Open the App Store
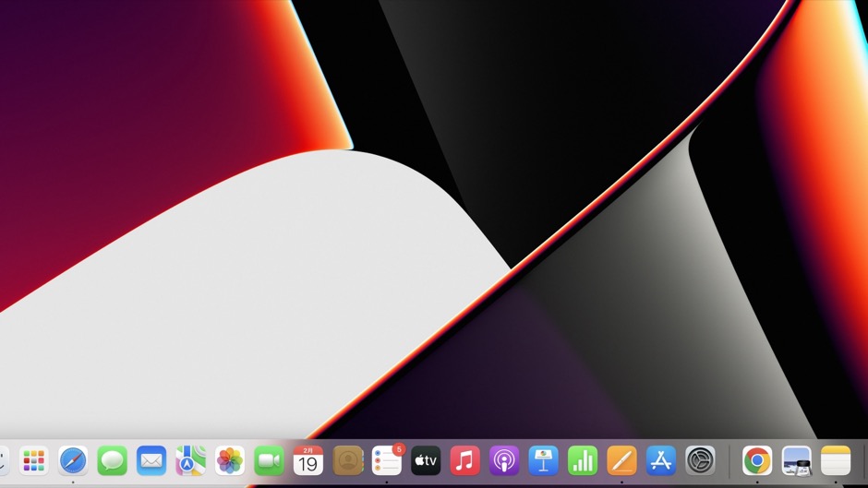Image resolution: width=868 pixels, height=488 pixels. (x=661, y=459)
